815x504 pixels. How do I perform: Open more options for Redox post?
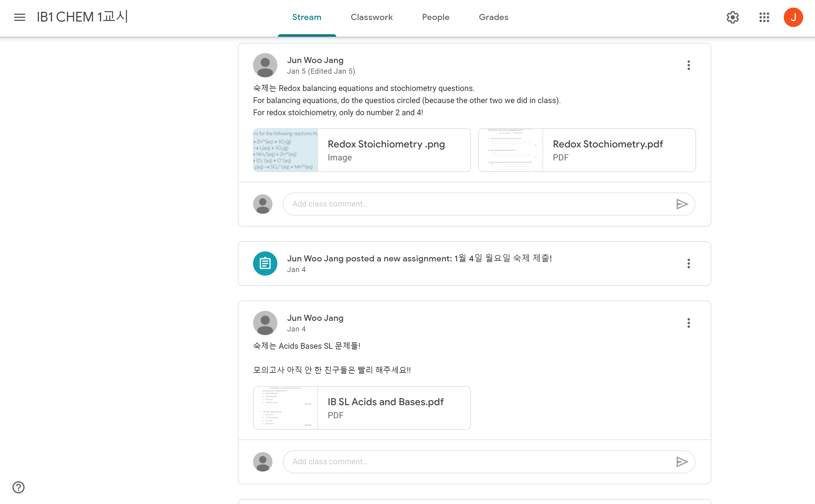click(688, 65)
